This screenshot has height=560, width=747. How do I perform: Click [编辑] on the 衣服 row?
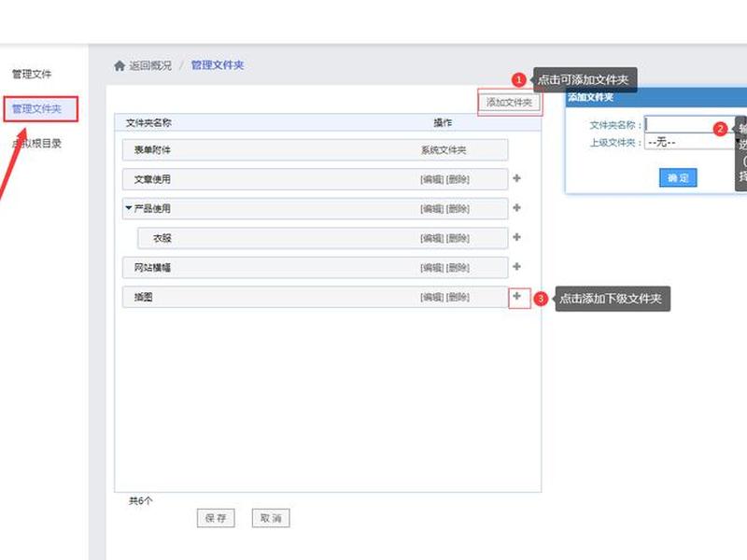[x=432, y=239]
